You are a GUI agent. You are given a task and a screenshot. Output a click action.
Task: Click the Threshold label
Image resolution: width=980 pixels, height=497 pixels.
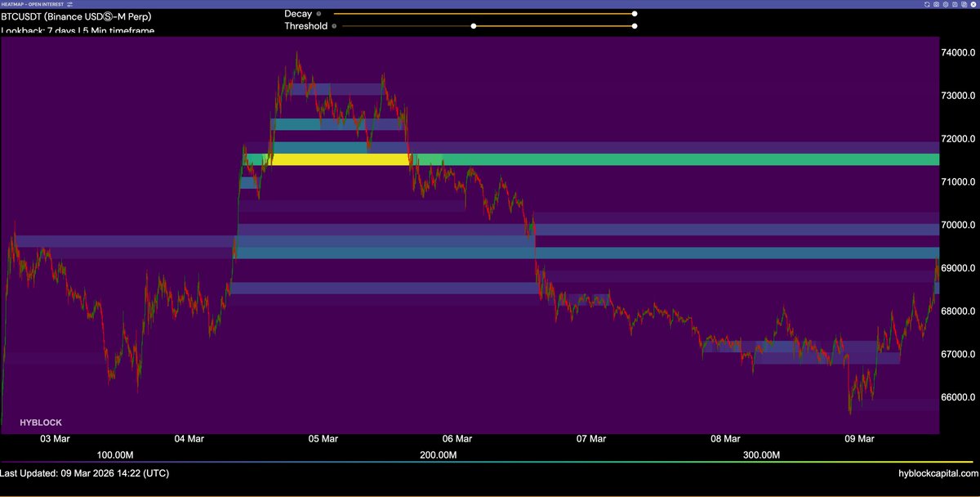click(306, 26)
